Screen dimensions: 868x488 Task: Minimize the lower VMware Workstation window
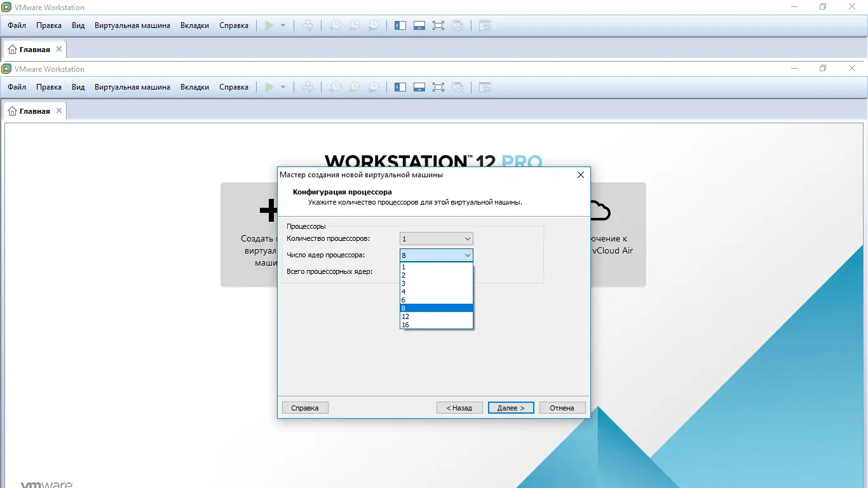[x=794, y=68]
